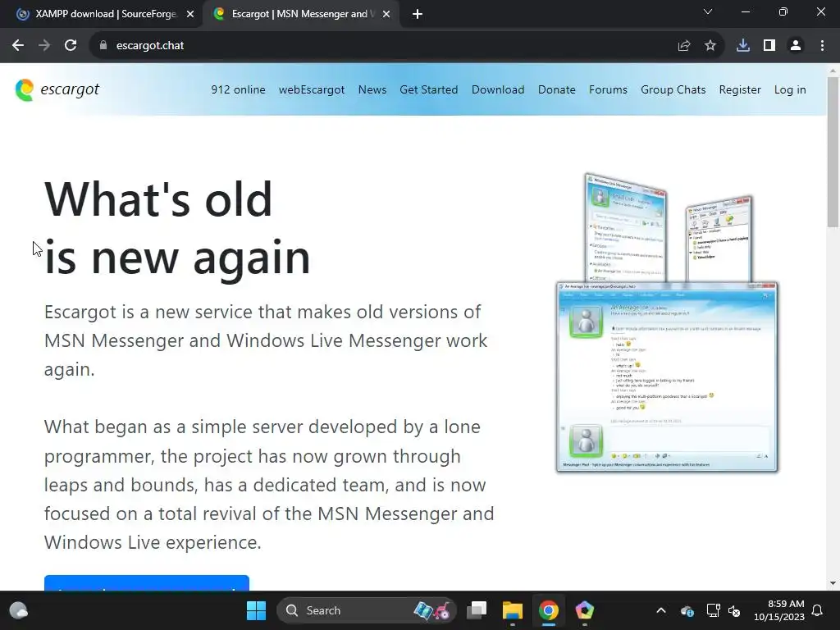Image resolution: width=840 pixels, height=630 pixels.
Task: Click the blue button below the text
Action: point(147,583)
